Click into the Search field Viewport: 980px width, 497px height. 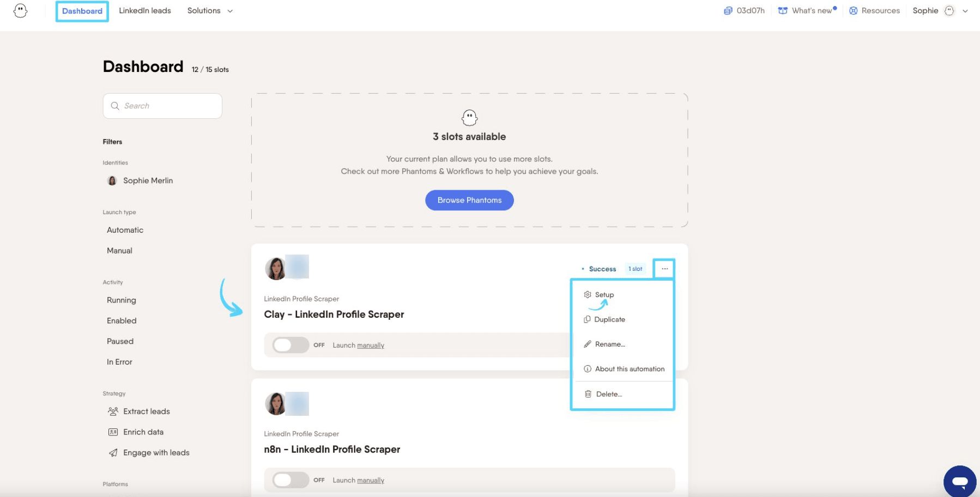(x=162, y=106)
